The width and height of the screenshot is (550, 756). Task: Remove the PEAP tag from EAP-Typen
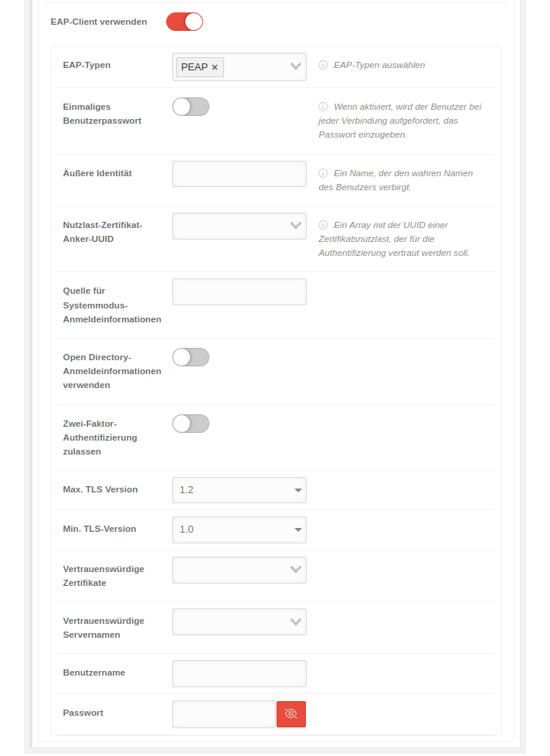tap(215, 67)
